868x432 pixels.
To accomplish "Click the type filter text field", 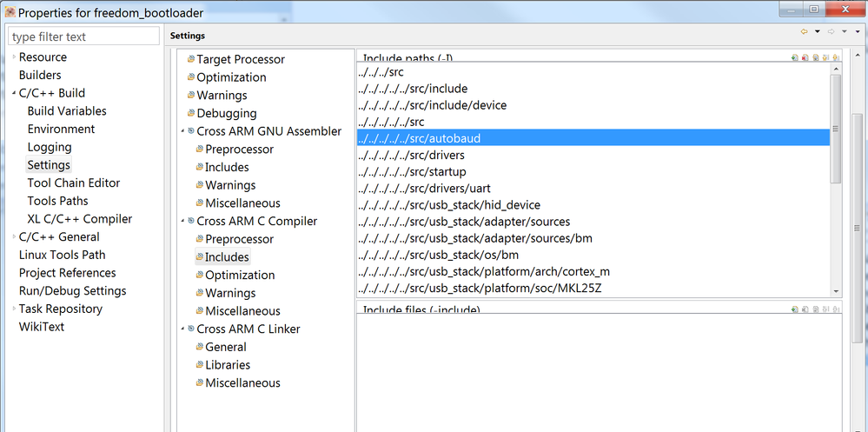I will [83, 37].
